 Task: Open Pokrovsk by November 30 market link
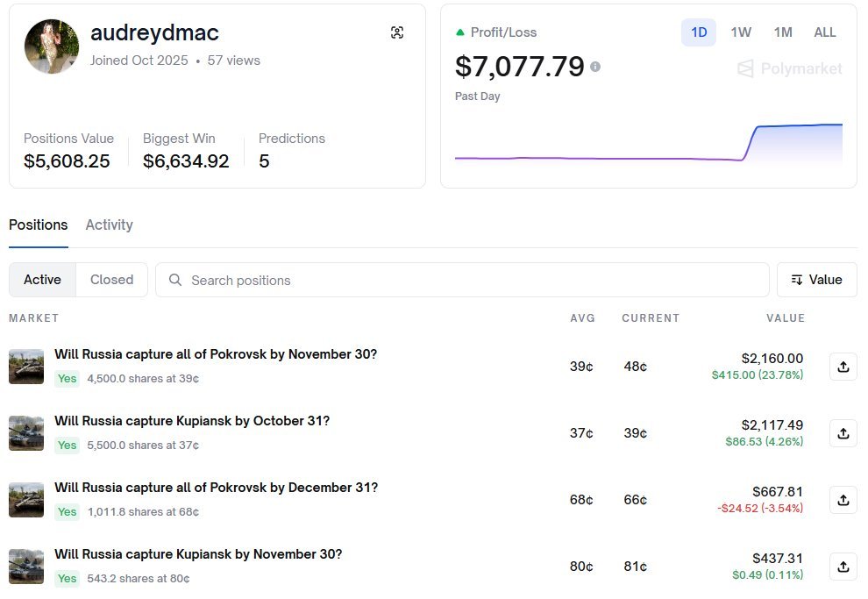click(x=216, y=354)
